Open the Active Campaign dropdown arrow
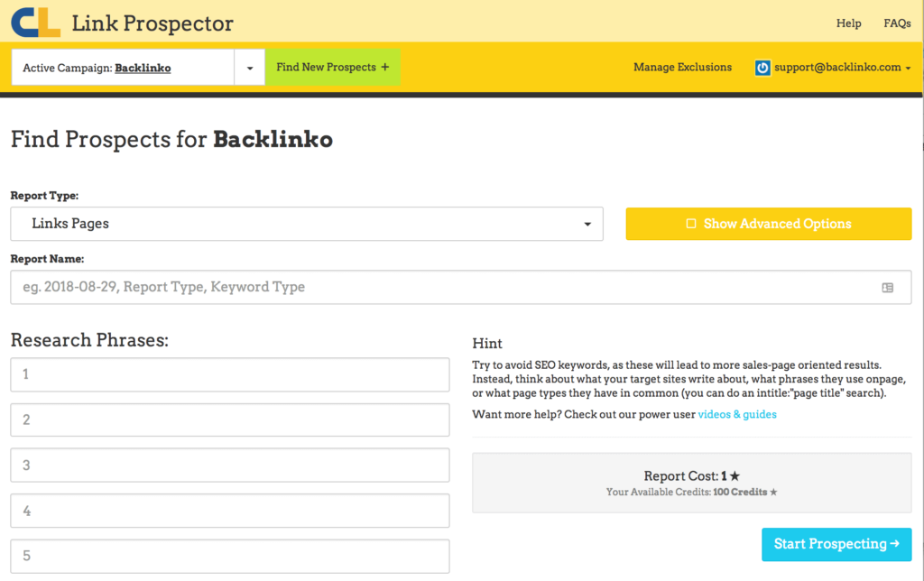 coord(250,67)
